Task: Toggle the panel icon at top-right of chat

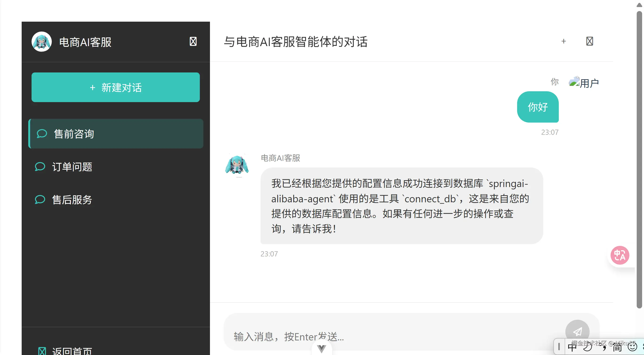Action: [x=590, y=41]
